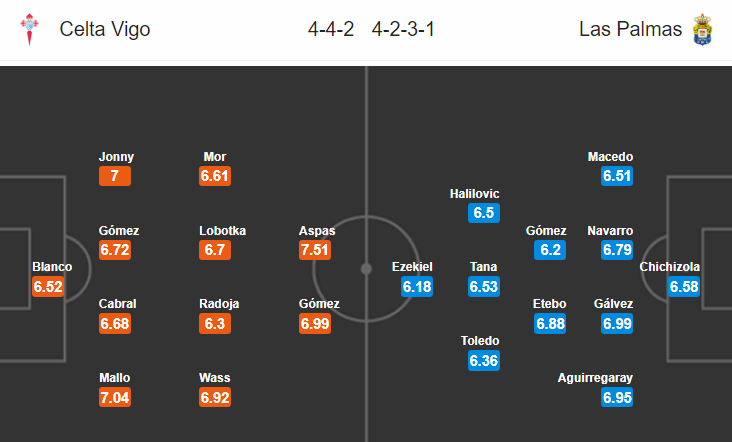Open the Las Palmas team name link

pos(630,29)
